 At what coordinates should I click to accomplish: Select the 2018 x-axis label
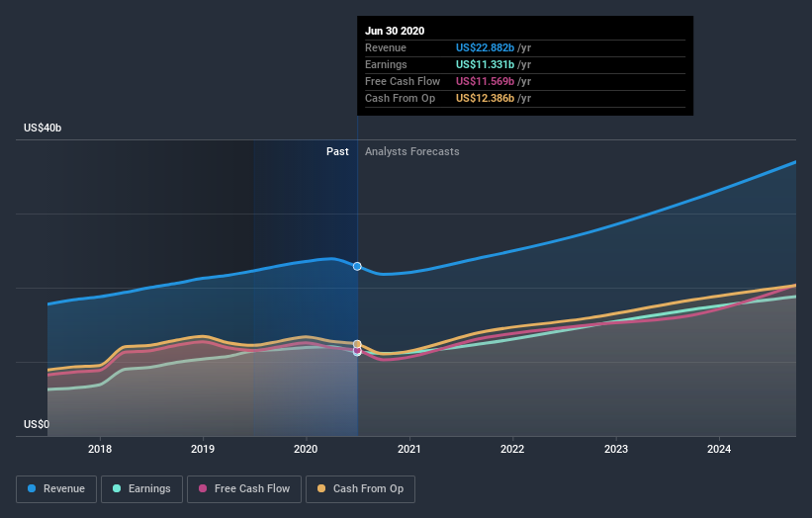tap(100, 449)
